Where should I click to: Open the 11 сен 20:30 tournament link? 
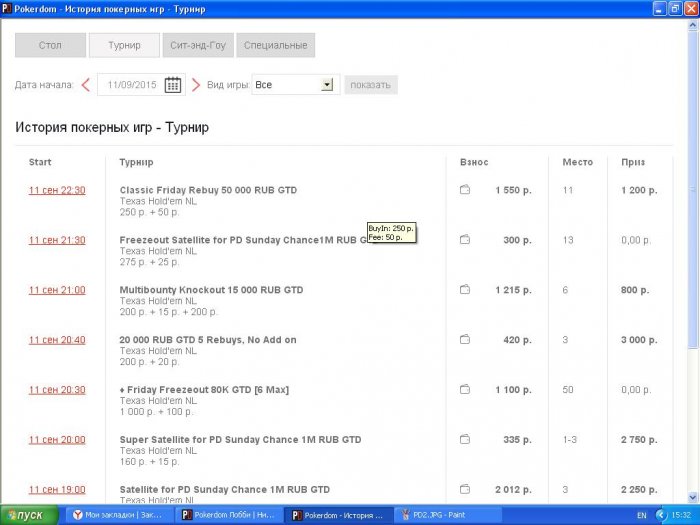click(x=57, y=390)
